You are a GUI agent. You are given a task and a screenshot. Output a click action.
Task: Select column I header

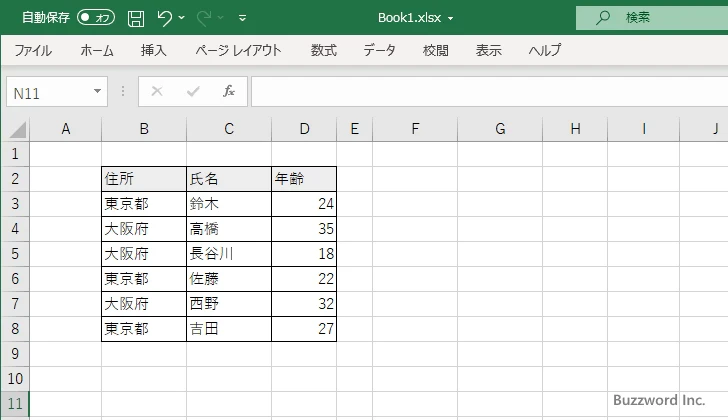[x=644, y=129]
